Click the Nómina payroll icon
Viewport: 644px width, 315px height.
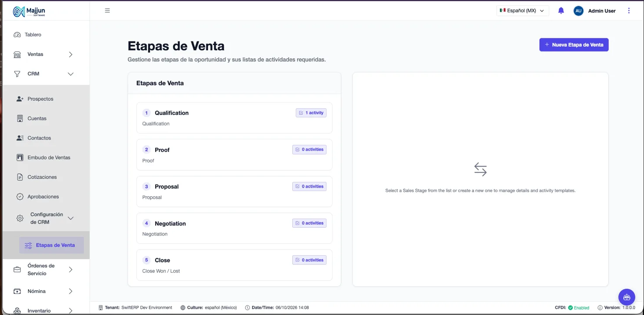click(x=17, y=291)
